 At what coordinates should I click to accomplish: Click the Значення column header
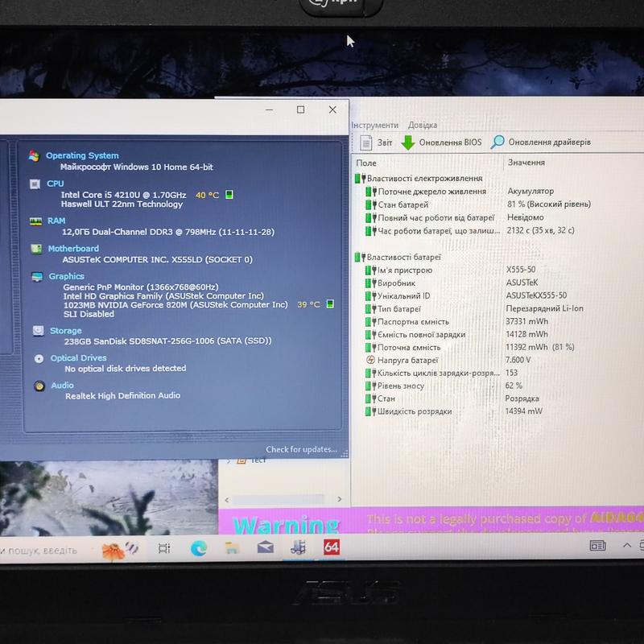click(x=526, y=163)
